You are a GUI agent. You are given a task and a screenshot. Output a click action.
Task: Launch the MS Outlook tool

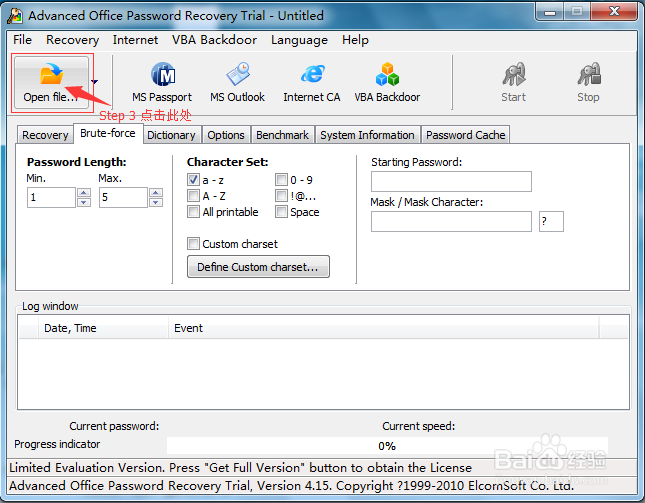pyautogui.click(x=237, y=83)
